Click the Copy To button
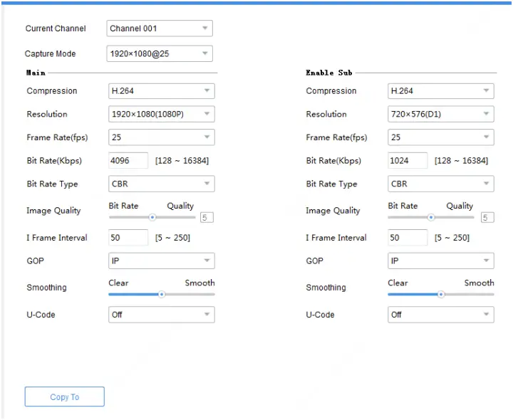The height and width of the screenshot is (420, 513). (x=64, y=397)
